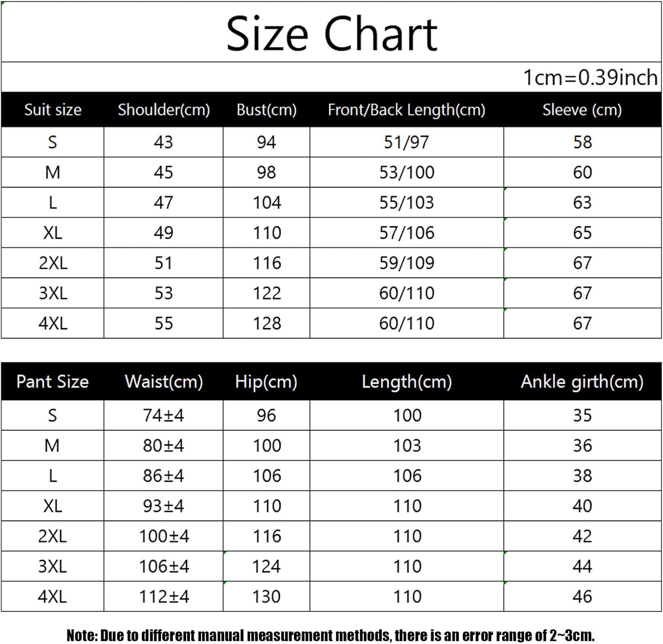Click the Ankle girth(cm) column header
Viewport: 663px width, 644px height.
(582, 381)
